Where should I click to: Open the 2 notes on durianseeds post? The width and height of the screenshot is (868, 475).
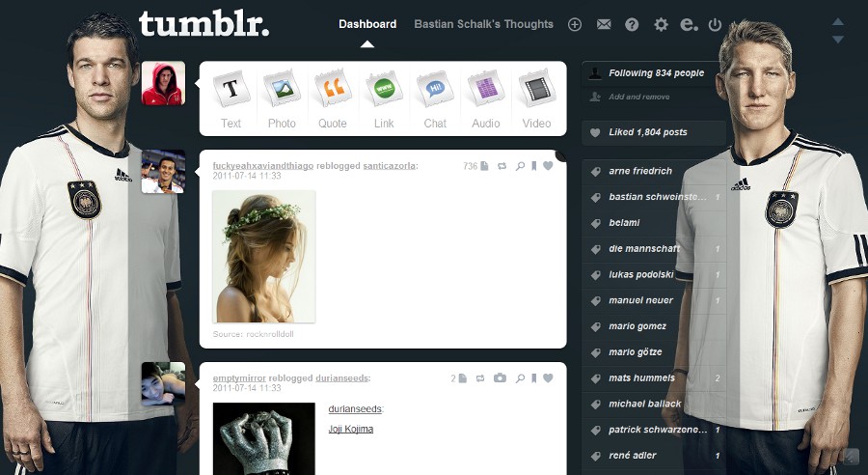459,378
